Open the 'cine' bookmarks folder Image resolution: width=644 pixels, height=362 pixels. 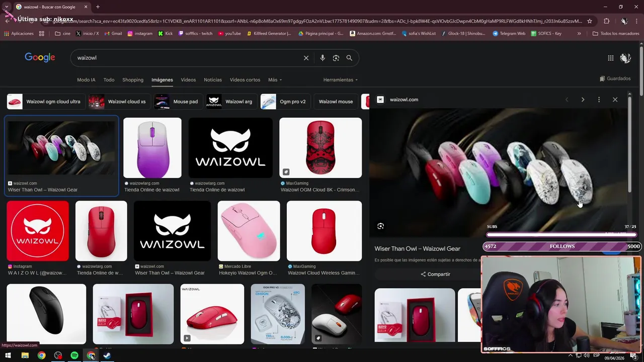[x=62, y=34]
